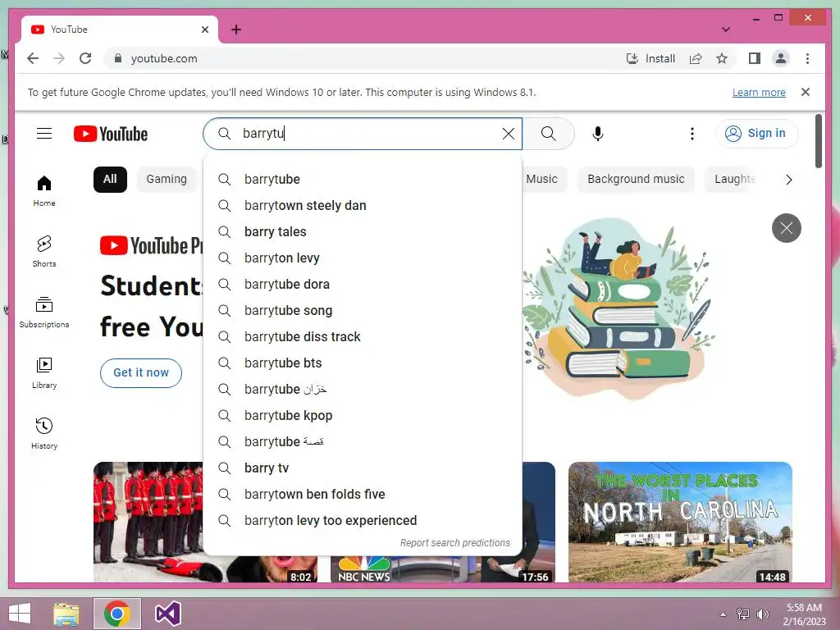Choose suggestion "barrytube song"
This screenshot has height=630, width=840.
(363, 310)
